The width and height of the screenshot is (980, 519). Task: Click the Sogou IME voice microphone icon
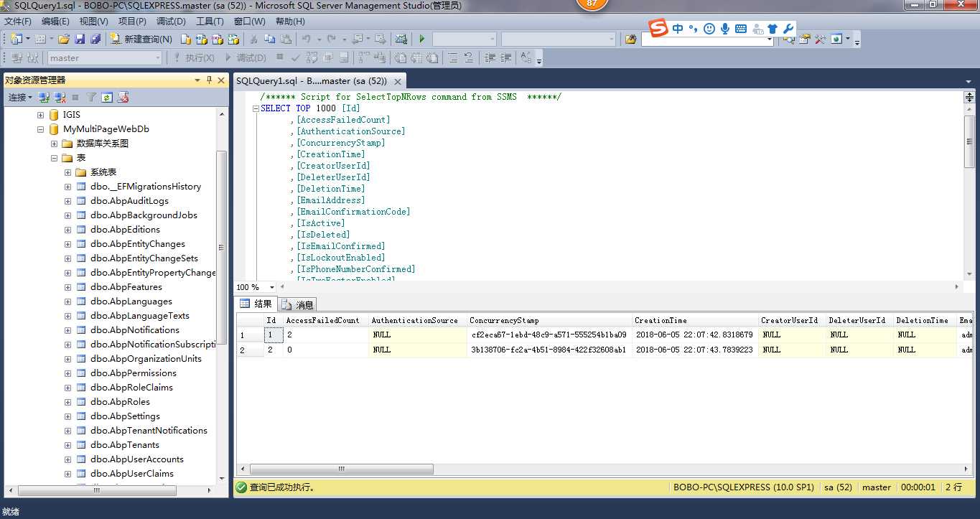[x=725, y=29]
